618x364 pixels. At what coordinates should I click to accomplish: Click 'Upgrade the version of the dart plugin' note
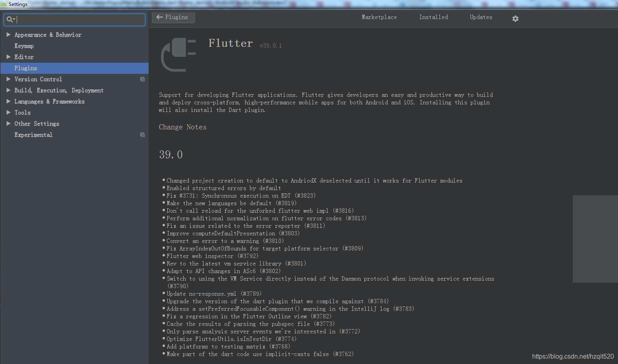click(277, 301)
